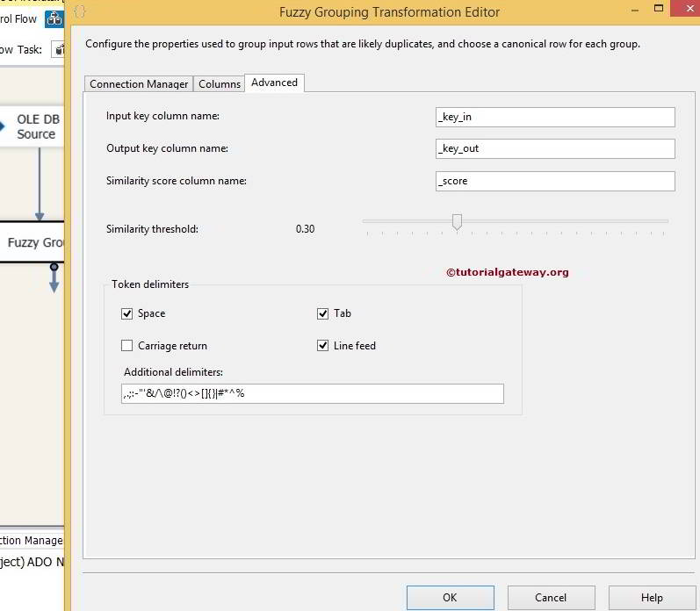Close the Fuzzy Grouping Transformation Editor
The height and width of the screenshot is (611, 700).
687,9
